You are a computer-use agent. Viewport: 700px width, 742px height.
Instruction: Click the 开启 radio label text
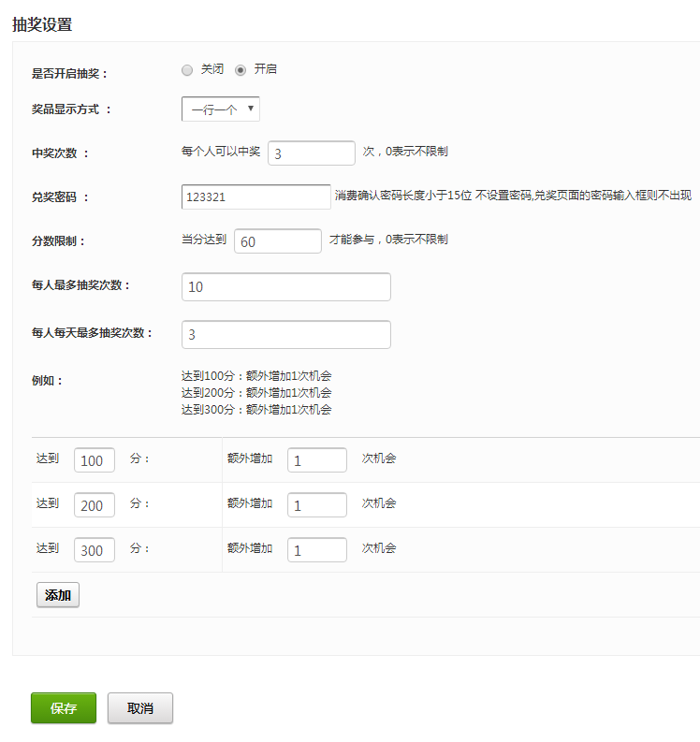point(265,69)
